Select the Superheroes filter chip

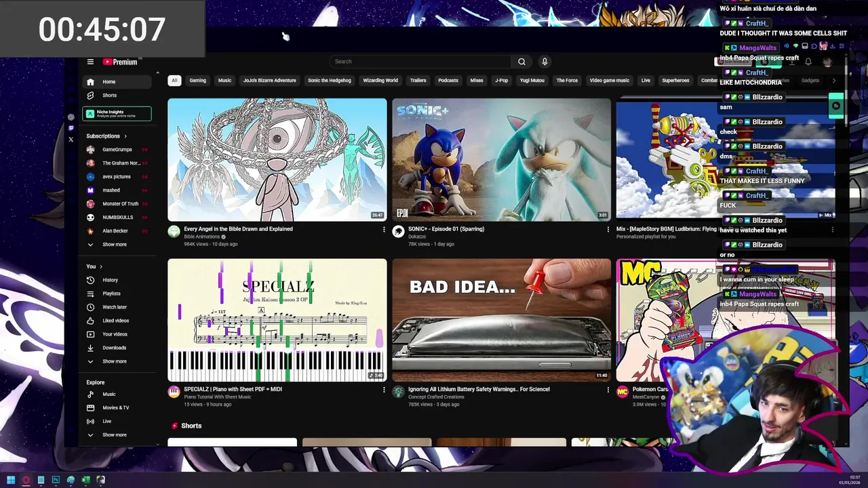tap(675, 81)
